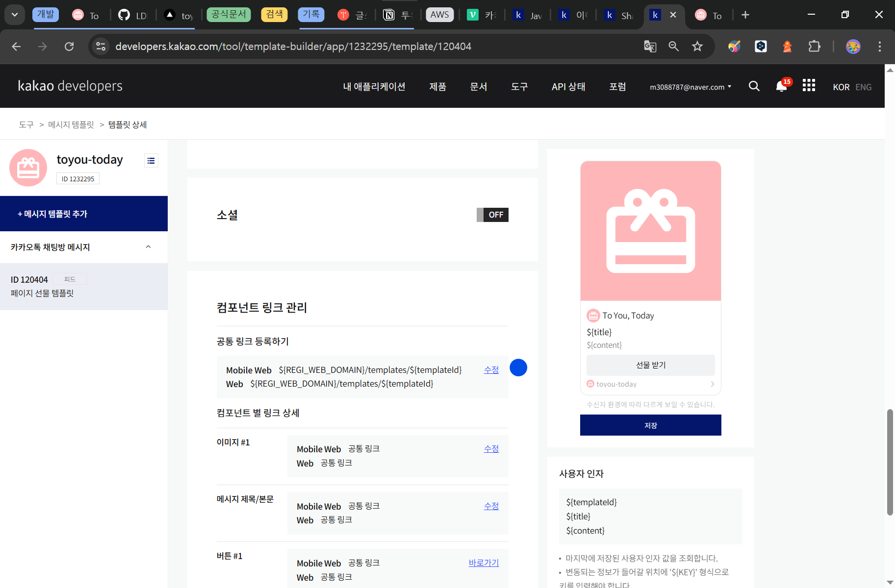
Task: Open the 도구 menu
Action: click(519, 87)
